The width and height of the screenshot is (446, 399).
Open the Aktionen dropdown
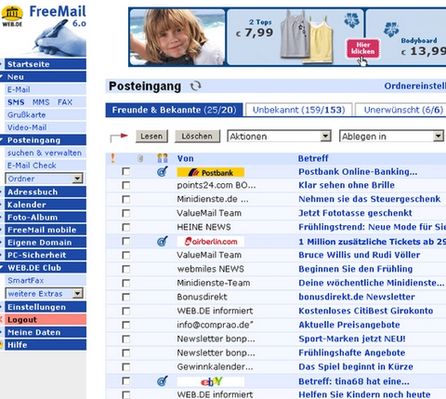pos(279,136)
